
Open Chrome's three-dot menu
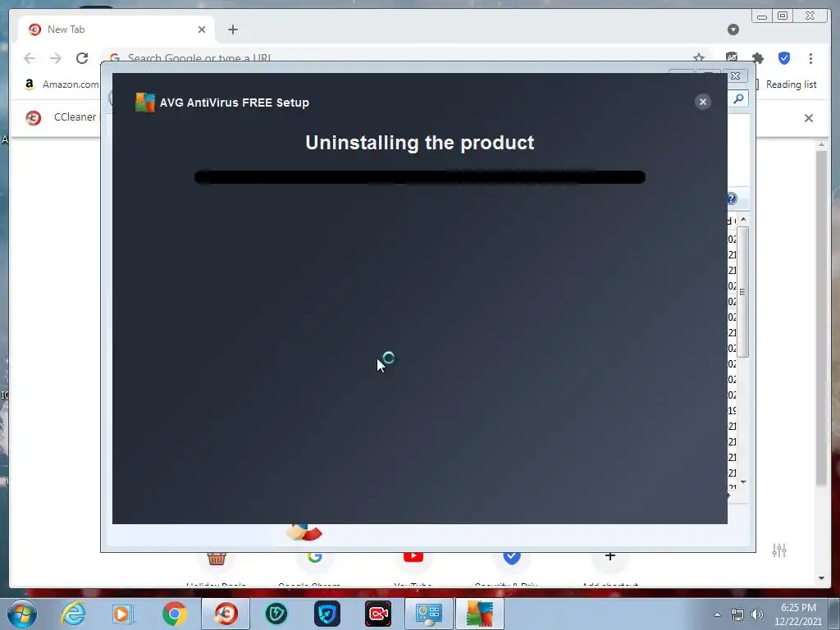coord(810,58)
